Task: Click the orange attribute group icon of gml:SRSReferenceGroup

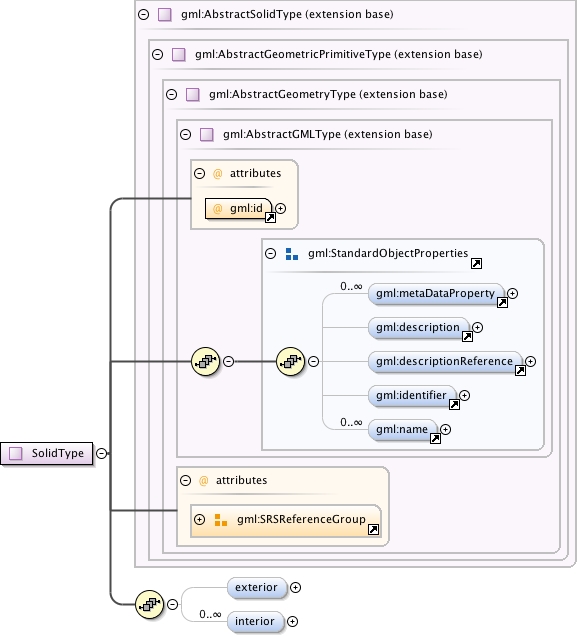Action: pyautogui.click(x=221, y=520)
